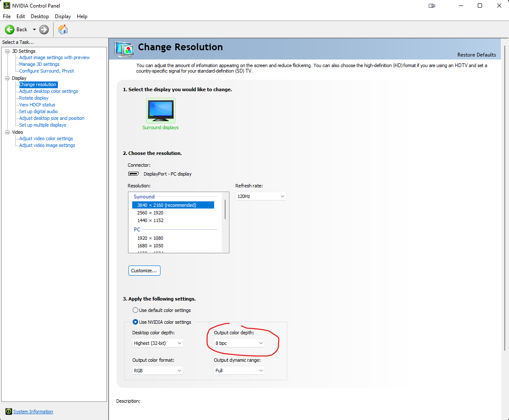Select the 2560 x 1920 resolution entry
The width and height of the screenshot is (509, 420).
(150, 212)
